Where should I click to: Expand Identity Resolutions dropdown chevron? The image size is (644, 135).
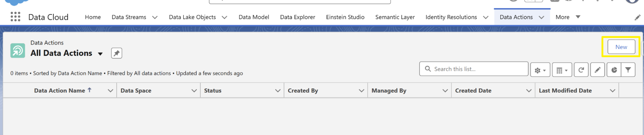(486, 17)
